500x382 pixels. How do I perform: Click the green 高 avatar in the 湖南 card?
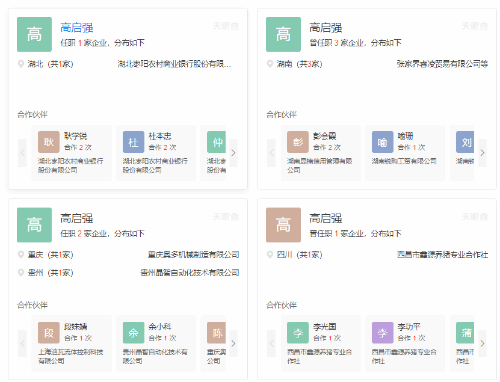(x=283, y=34)
